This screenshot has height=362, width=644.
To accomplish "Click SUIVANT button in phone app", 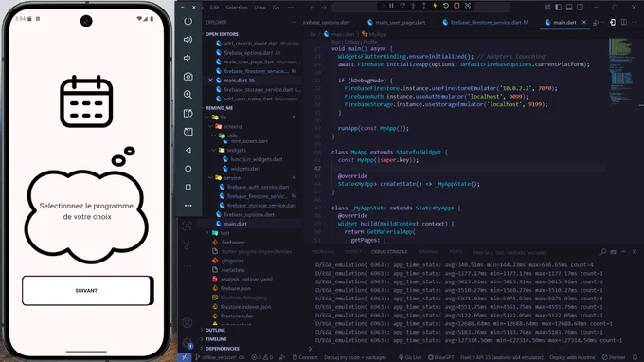I will click(87, 291).
